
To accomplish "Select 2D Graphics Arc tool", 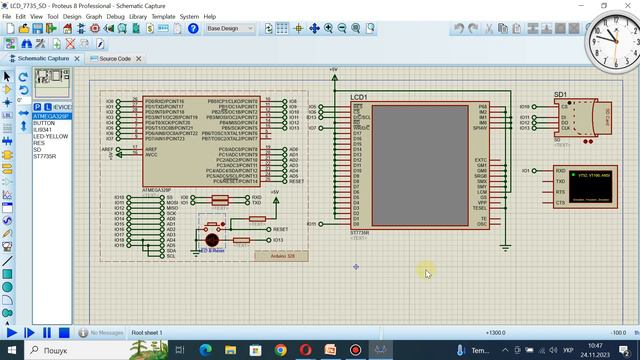I will (x=7, y=300).
